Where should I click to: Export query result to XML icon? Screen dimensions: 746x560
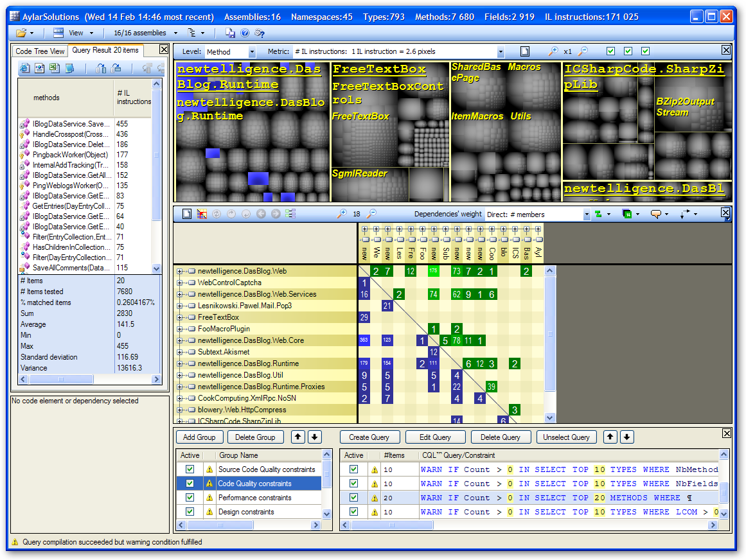[x=39, y=69]
